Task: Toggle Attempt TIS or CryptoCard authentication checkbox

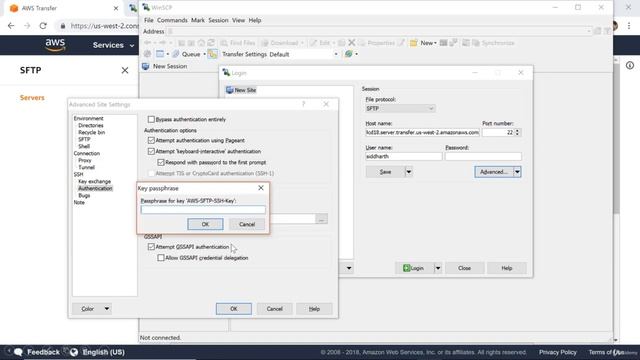Action: (x=151, y=173)
